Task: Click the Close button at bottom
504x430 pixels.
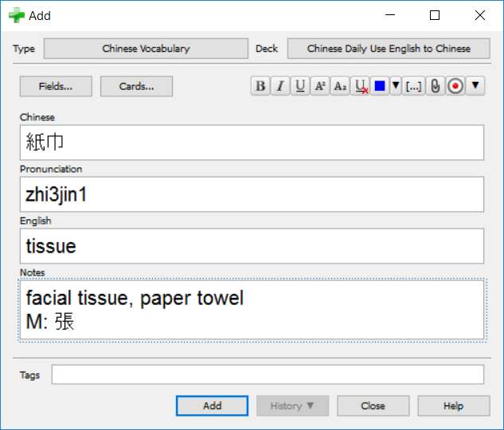Action: tap(373, 405)
